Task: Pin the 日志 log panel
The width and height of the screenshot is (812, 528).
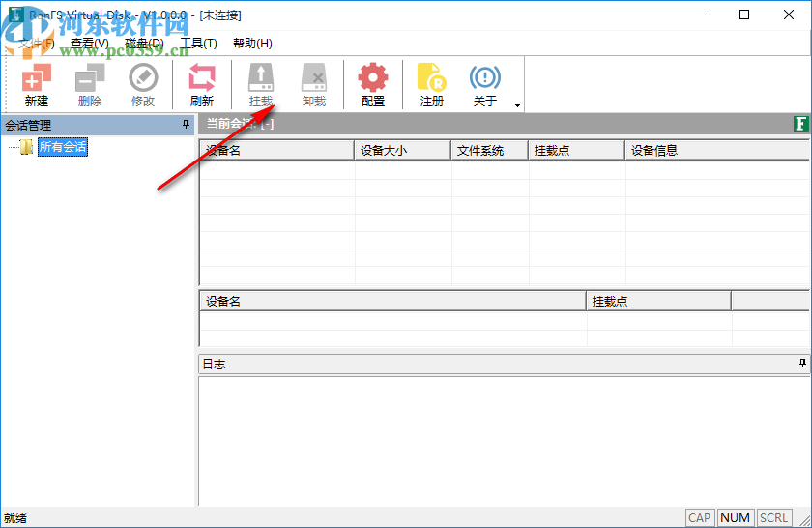Action: tap(802, 364)
